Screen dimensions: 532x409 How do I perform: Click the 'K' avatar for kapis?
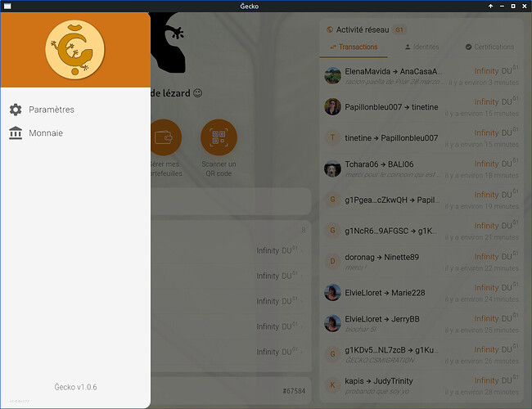(332, 384)
